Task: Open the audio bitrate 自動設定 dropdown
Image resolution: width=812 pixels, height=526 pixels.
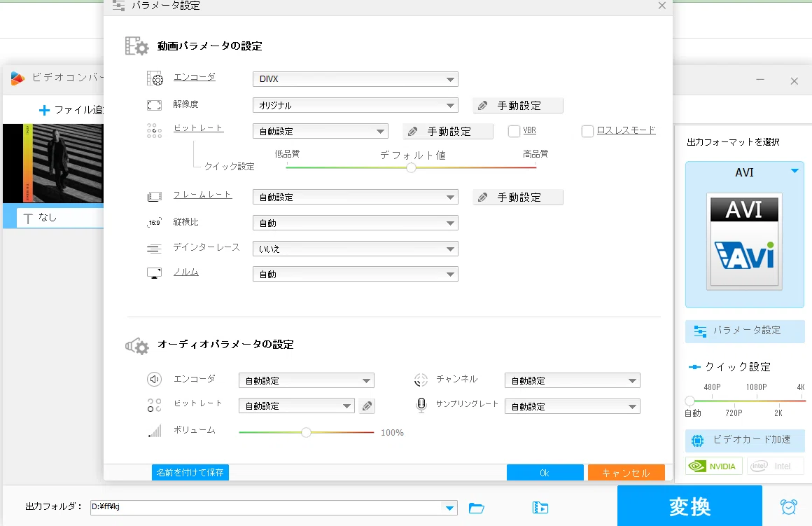Action: (x=296, y=406)
